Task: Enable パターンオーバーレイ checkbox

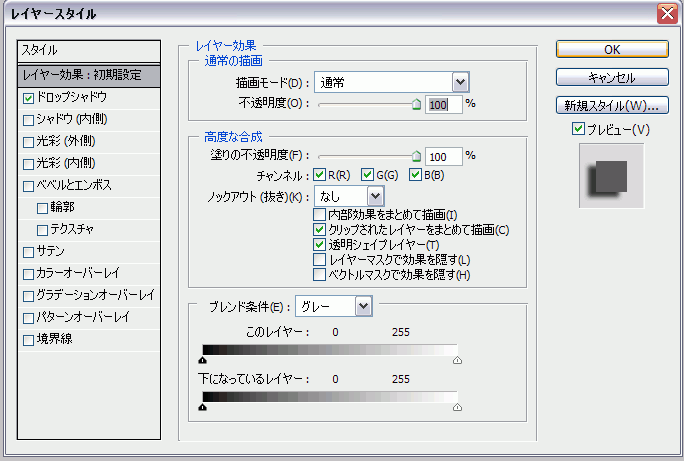Action: pos(28,318)
